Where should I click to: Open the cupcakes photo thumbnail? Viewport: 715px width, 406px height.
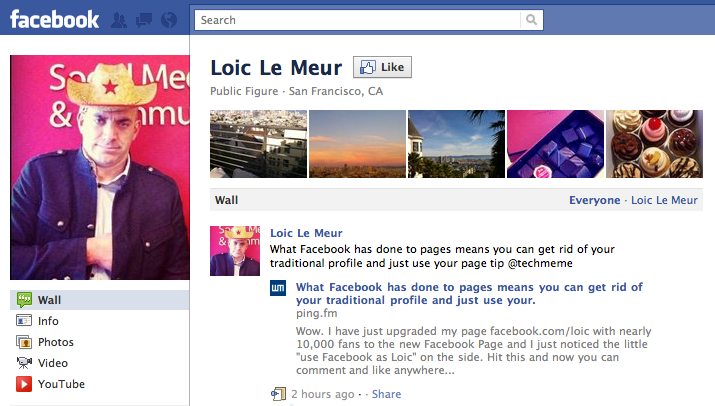(654, 144)
